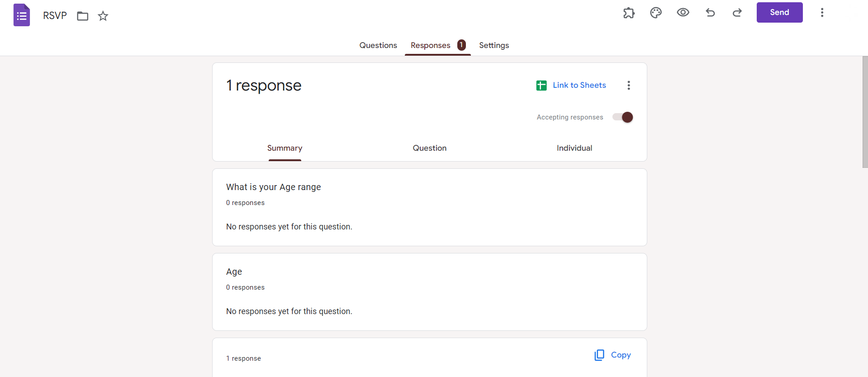The height and width of the screenshot is (377, 868).
Task: Click the undo arrow icon
Action: coord(710,13)
